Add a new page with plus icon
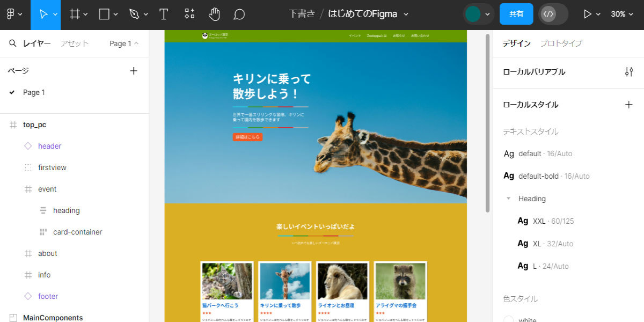The width and height of the screenshot is (644, 322). coord(134,71)
